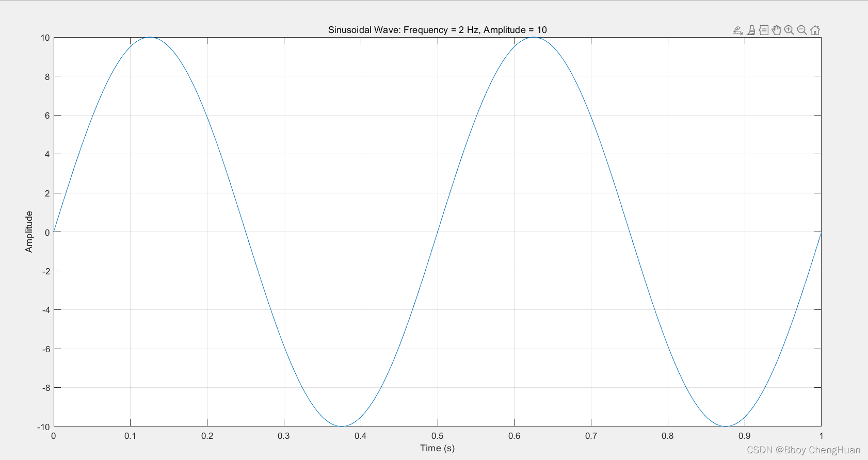Click x-axis tick label 0.3
868x460 pixels.
(x=284, y=436)
